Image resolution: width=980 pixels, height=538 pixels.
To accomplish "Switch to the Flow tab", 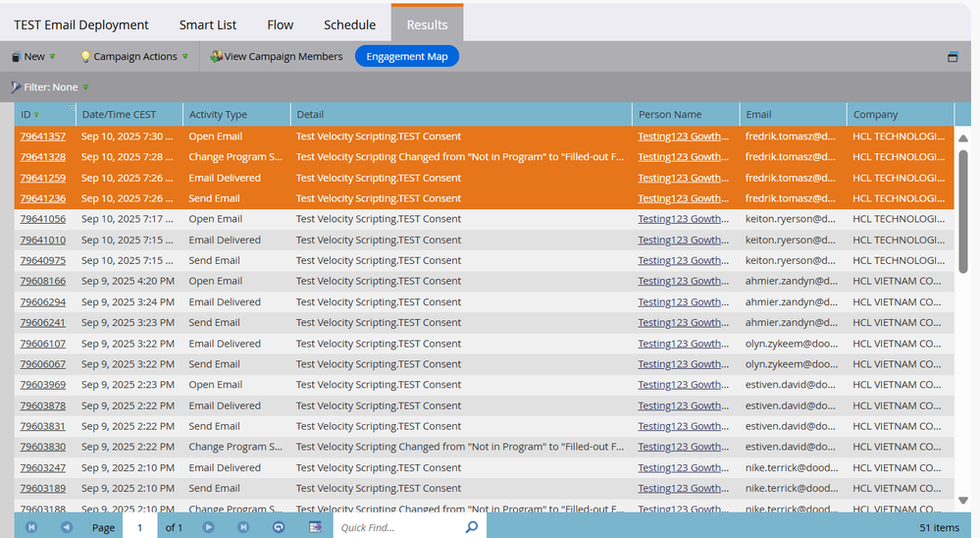I will point(280,25).
